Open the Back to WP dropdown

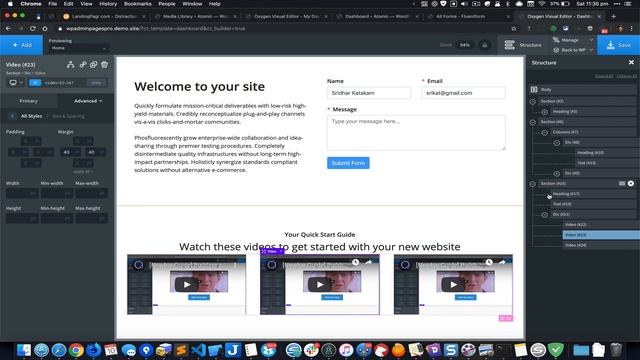tap(572, 50)
